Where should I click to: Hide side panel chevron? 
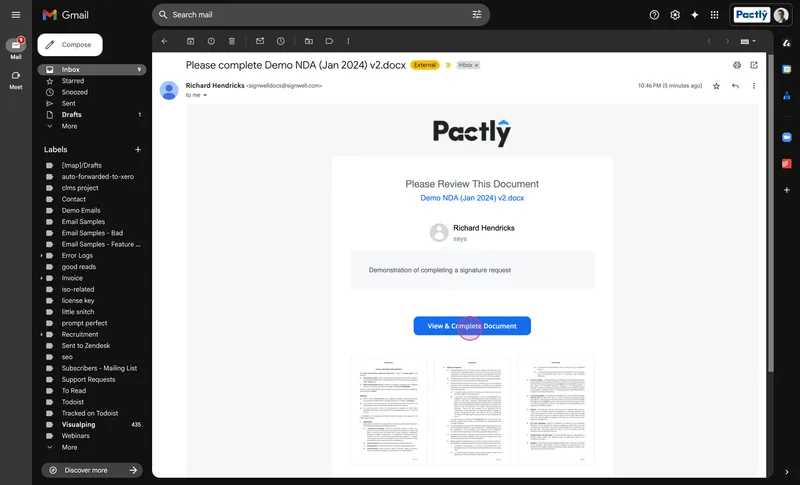click(x=787, y=472)
